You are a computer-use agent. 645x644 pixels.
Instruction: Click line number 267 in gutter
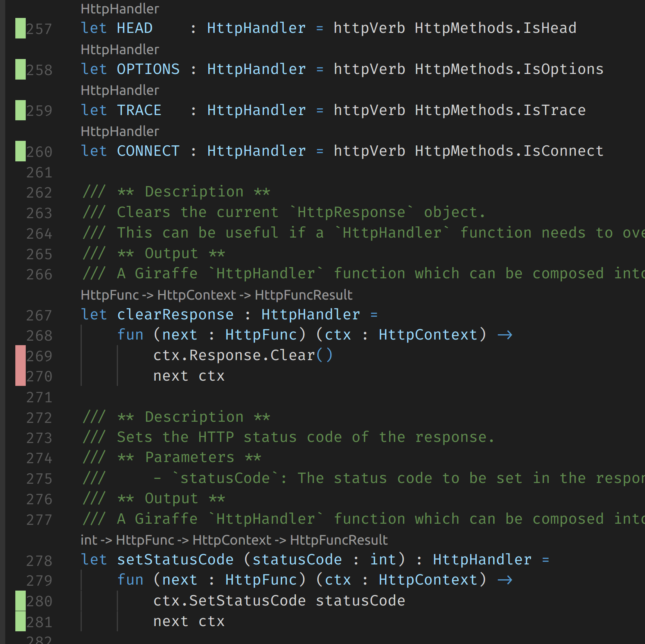point(39,315)
